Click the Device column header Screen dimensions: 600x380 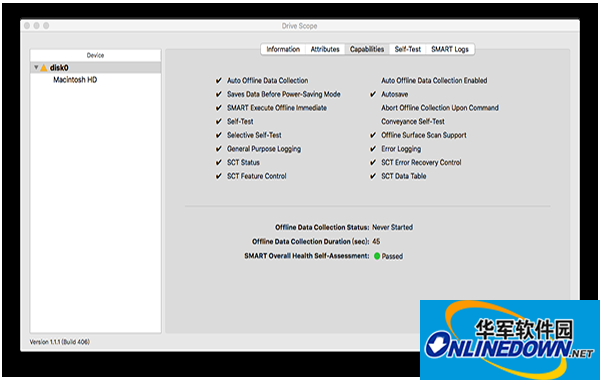(x=96, y=55)
